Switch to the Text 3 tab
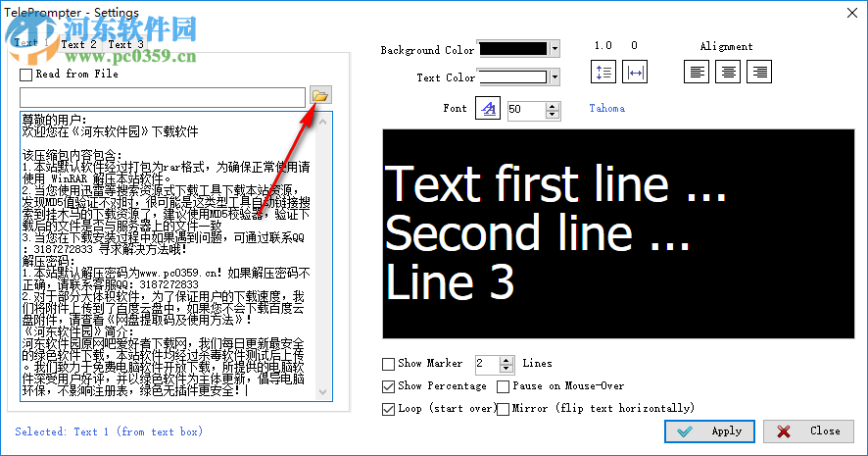 coord(125,44)
